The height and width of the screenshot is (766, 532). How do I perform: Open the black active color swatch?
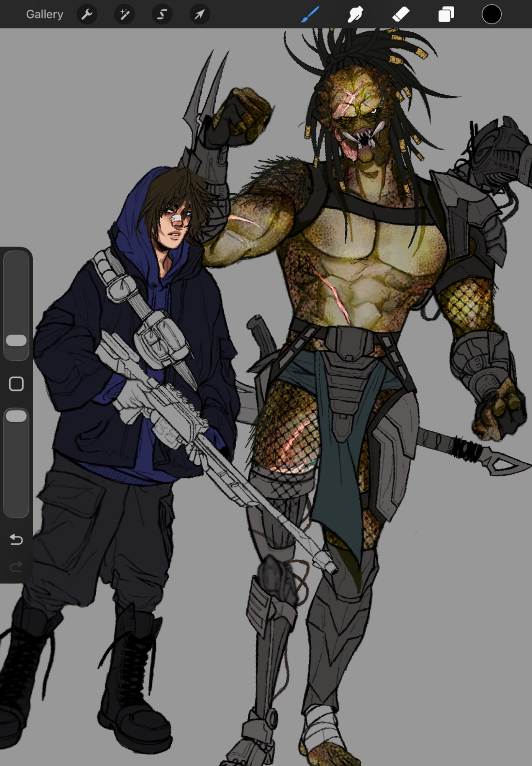491,15
